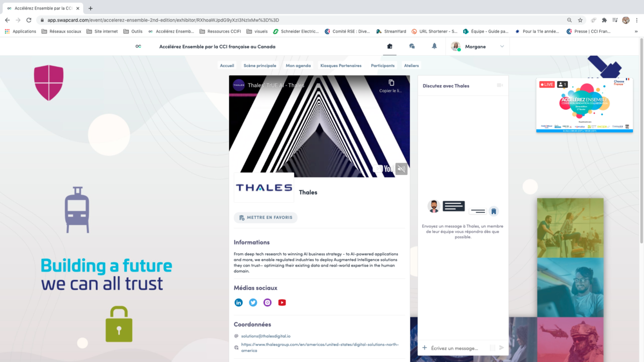The width and height of the screenshot is (644, 362).
Task: Open the chat messages icon in header
Action: (x=412, y=47)
